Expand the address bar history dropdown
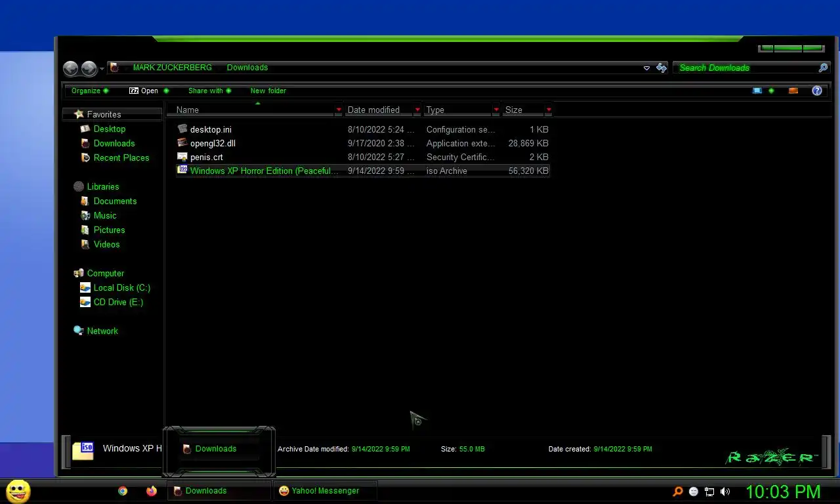Image resolution: width=840 pixels, height=504 pixels. click(646, 68)
